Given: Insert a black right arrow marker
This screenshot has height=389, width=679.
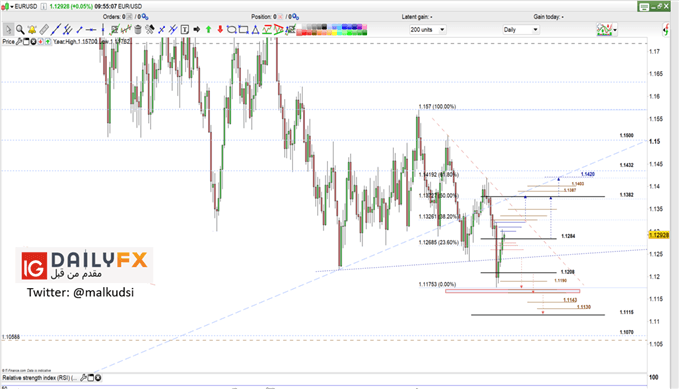Looking at the screenshot, I should (x=197, y=30).
